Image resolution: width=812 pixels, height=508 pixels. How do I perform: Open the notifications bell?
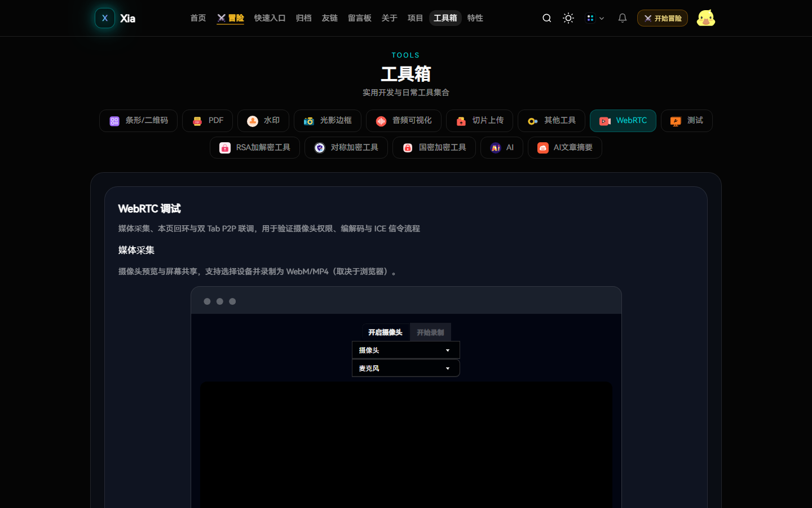pyautogui.click(x=623, y=18)
